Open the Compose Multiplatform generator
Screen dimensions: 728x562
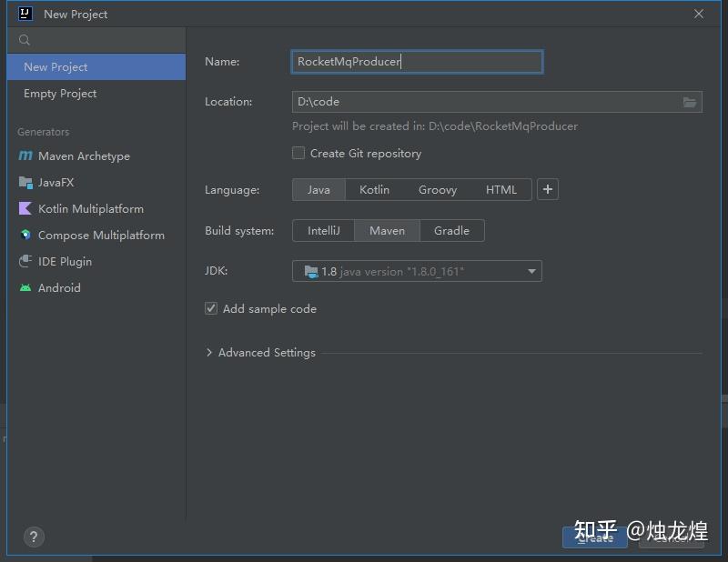100,235
